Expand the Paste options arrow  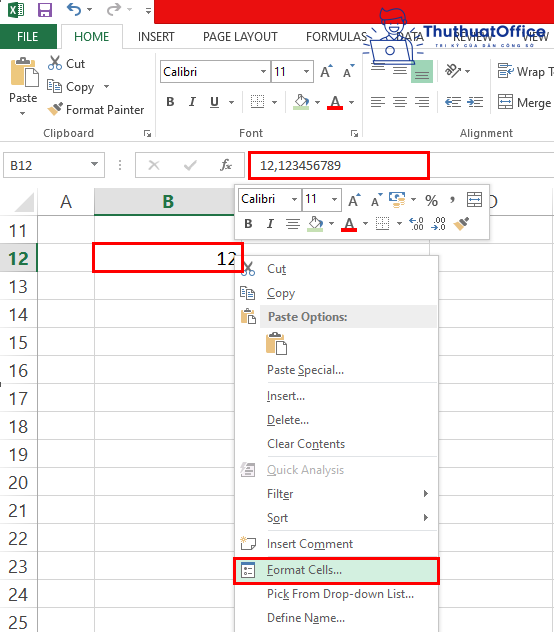point(23,114)
